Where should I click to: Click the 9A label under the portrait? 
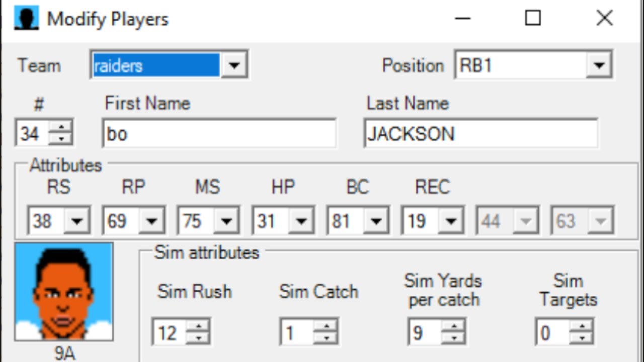(64, 353)
